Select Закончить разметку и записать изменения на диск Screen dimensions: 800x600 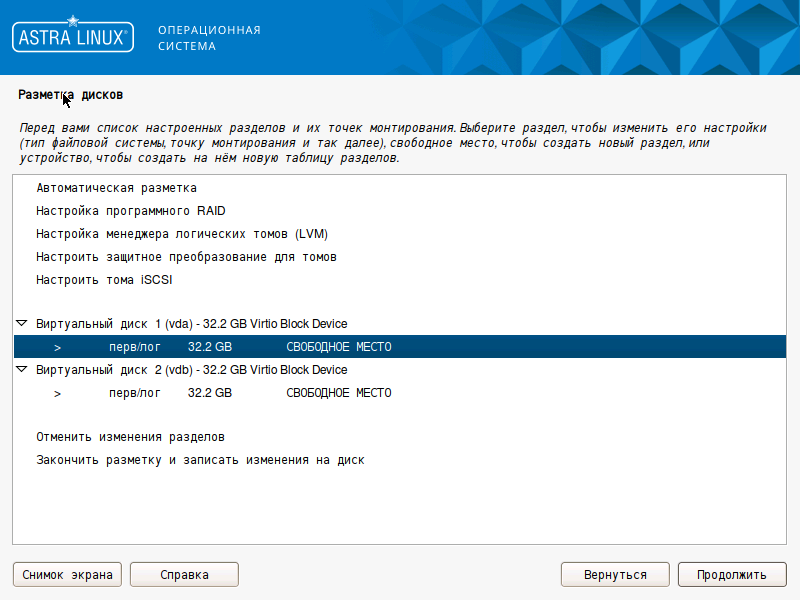coord(200,460)
